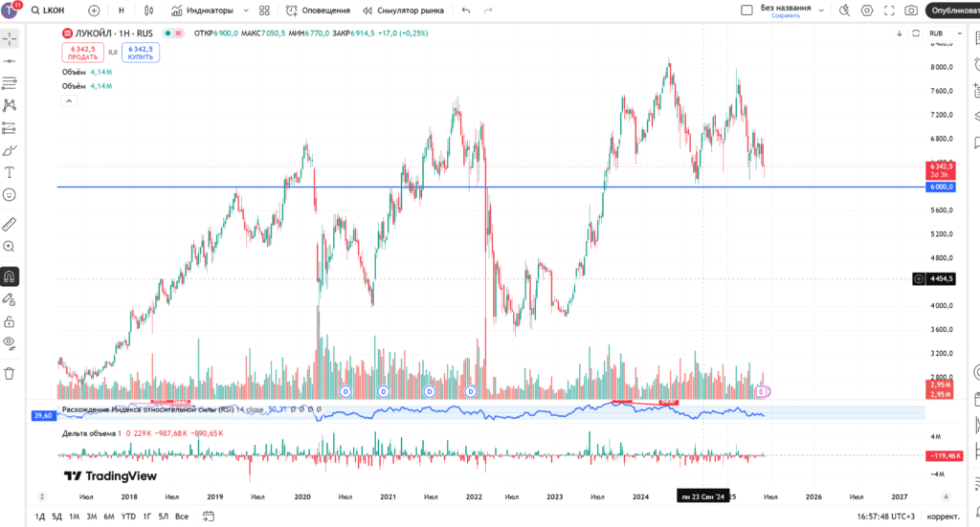
Task: Open the emoji icons tool
Action: click(10, 195)
